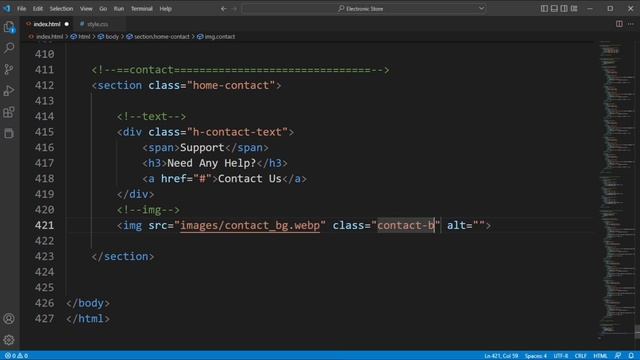Click the Need Any Help? heading text
640x360 pixels.
click(x=211, y=163)
